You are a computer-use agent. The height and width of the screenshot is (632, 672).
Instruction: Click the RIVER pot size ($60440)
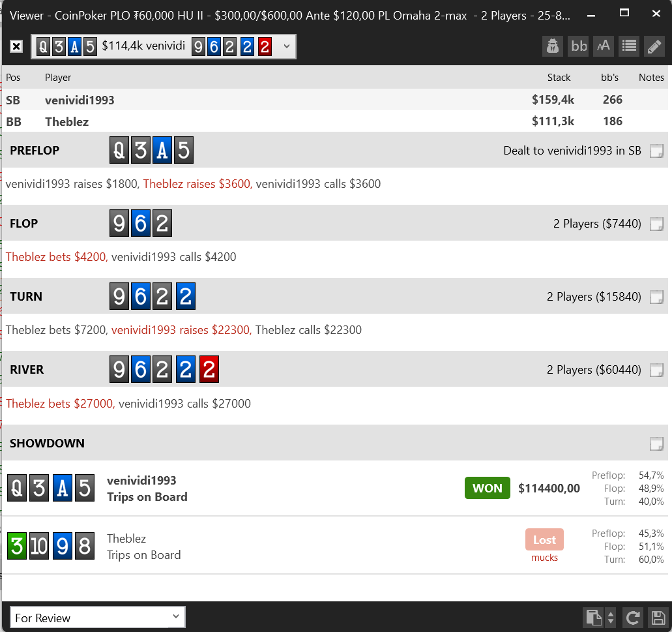click(619, 370)
